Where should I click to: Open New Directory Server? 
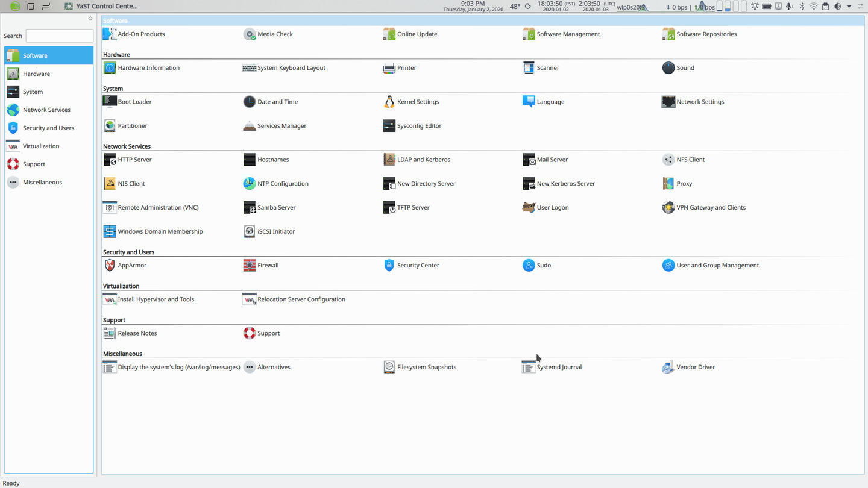(420, 184)
